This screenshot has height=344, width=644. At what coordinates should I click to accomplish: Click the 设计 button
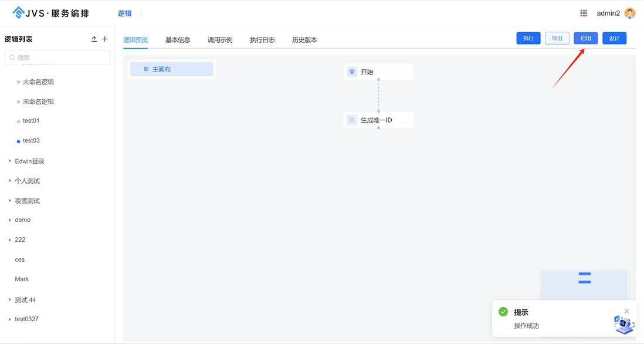click(x=615, y=38)
